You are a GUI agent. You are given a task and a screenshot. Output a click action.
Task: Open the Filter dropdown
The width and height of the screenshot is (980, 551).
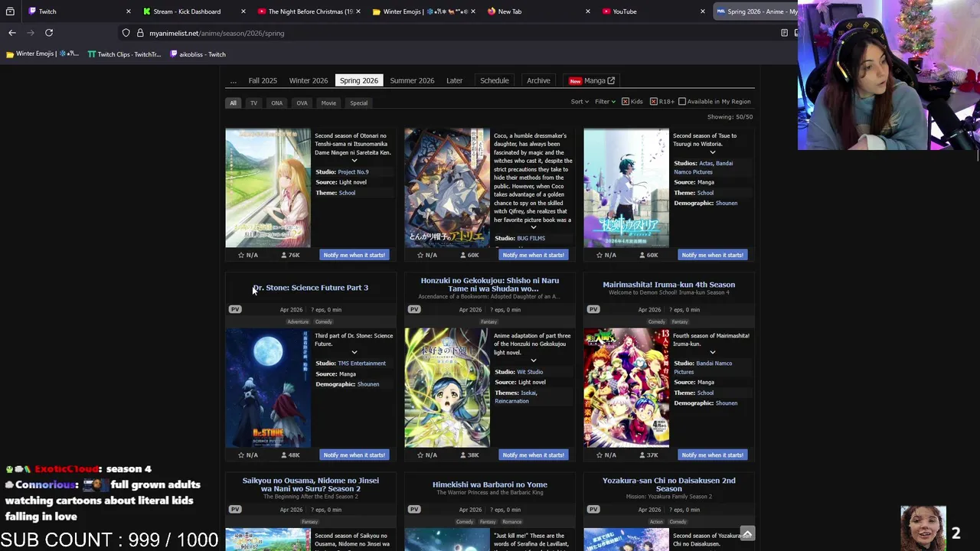[605, 102]
